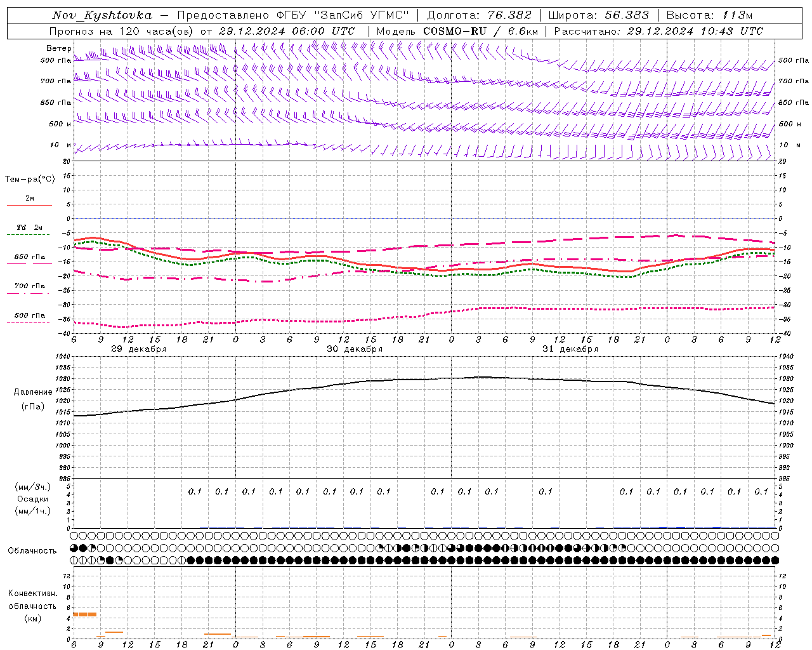Click the thick orange convective bar at 5 km
Image resolution: width=812 pixels, height=650 pixels.
[x=85, y=614]
